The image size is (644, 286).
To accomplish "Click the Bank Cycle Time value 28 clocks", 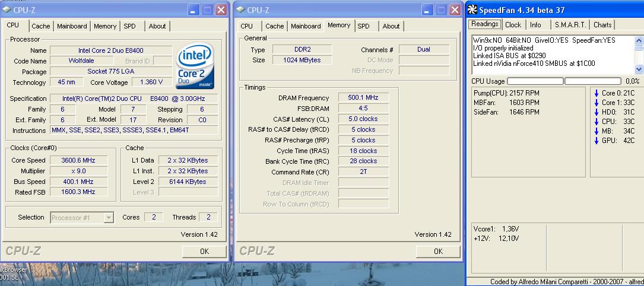I will coord(363,161).
